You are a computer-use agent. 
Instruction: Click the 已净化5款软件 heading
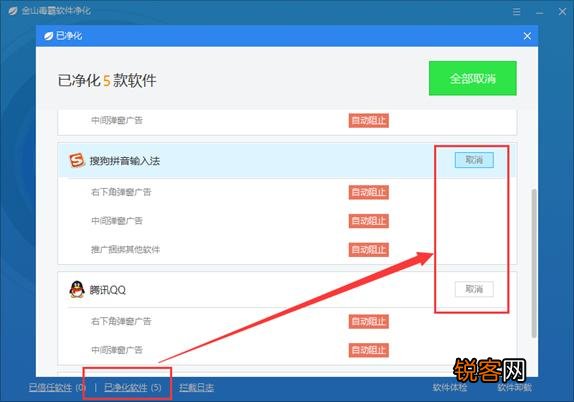pos(107,80)
